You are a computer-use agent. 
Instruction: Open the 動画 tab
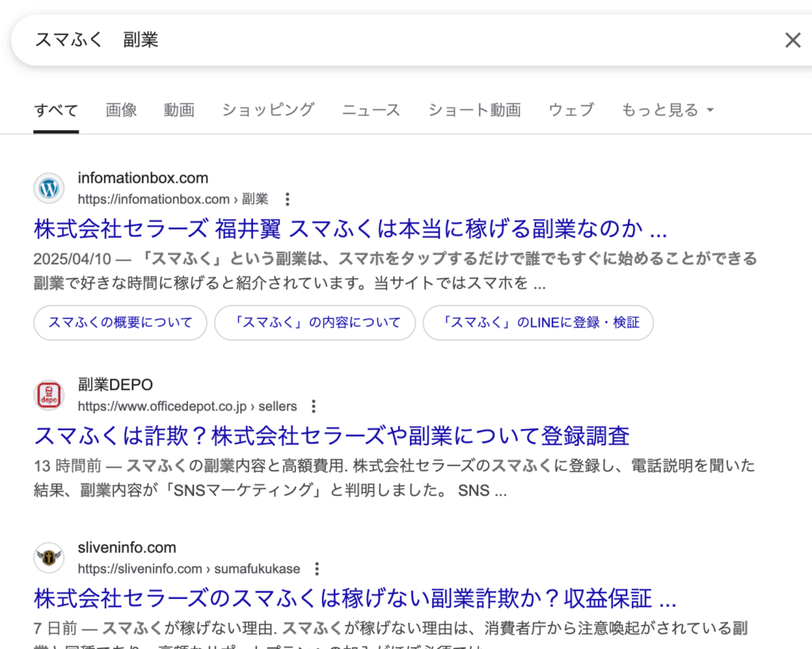pos(179,109)
